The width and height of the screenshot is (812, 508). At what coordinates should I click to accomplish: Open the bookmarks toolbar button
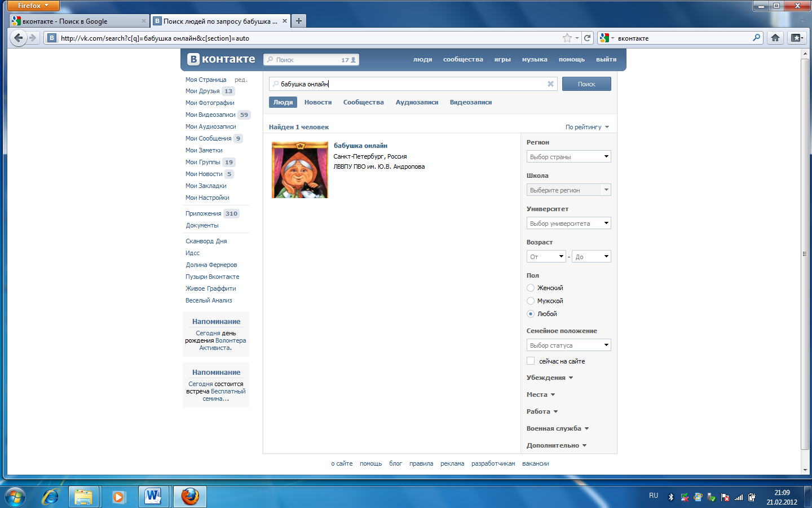(x=796, y=38)
